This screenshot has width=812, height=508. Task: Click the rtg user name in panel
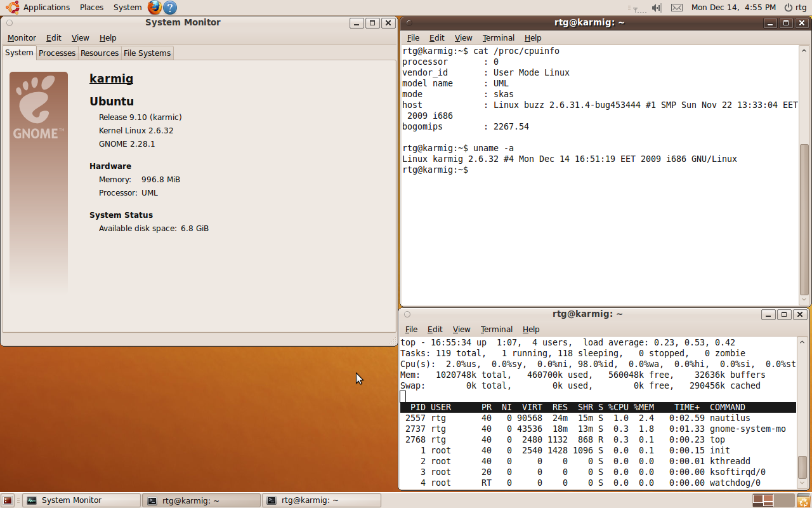(801, 8)
